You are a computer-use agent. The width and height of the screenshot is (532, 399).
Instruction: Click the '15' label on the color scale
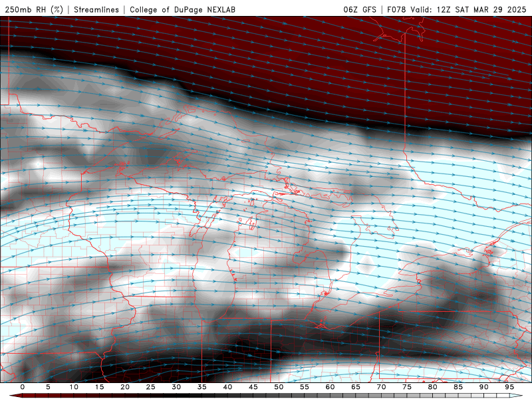pos(99,387)
